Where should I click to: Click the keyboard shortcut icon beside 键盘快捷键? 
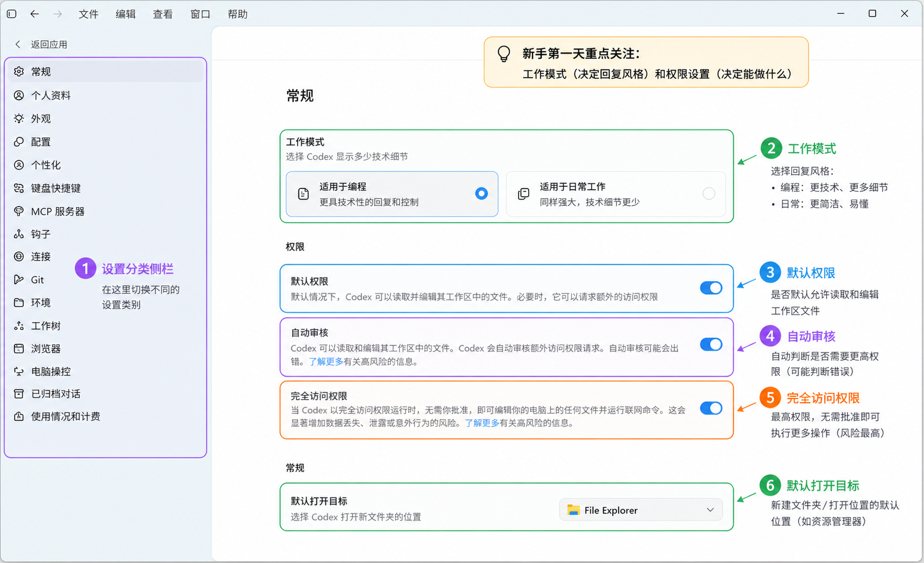pos(19,188)
